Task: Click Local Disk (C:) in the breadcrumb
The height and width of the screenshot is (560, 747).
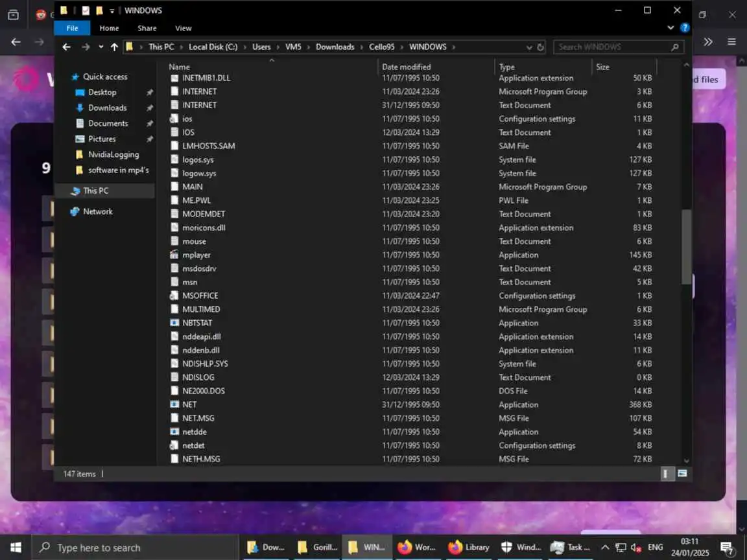Action: tap(213, 47)
